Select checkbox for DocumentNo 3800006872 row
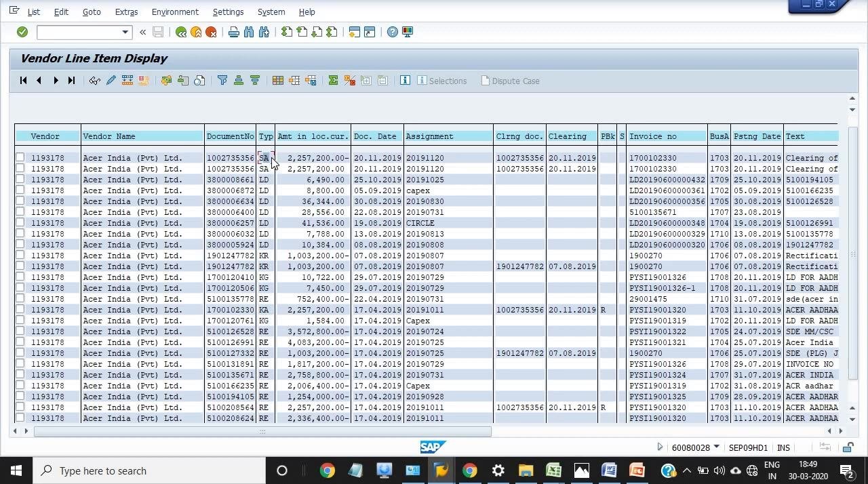The width and height of the screenshot is (868, 484). coord(20,190)
